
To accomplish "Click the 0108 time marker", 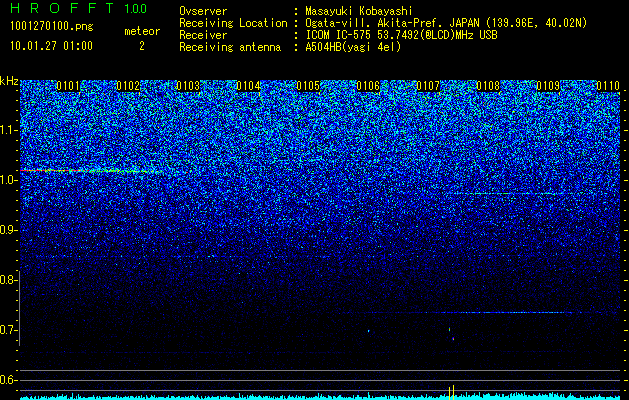I will tap(488, 86).
